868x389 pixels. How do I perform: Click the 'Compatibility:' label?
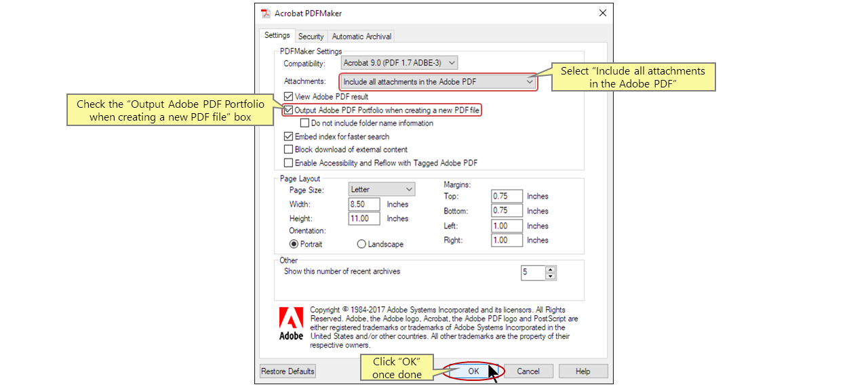304,63
